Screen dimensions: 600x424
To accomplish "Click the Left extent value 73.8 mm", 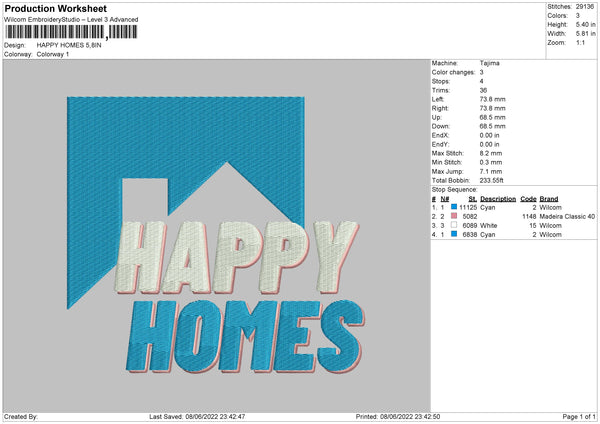I will 492,99.
